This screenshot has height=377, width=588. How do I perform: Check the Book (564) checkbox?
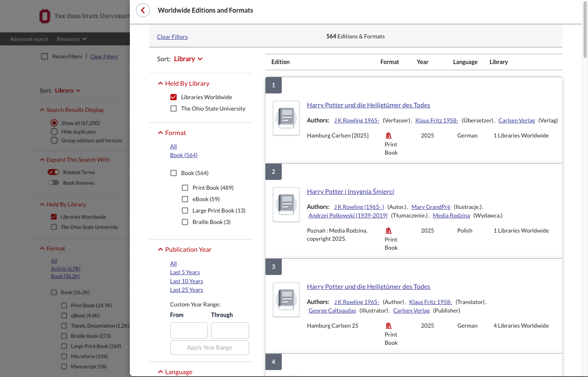174,173
